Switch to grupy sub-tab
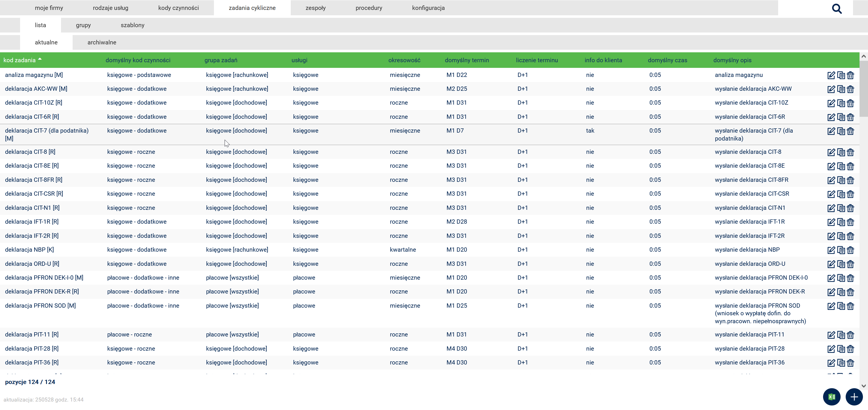 point(83,25)
